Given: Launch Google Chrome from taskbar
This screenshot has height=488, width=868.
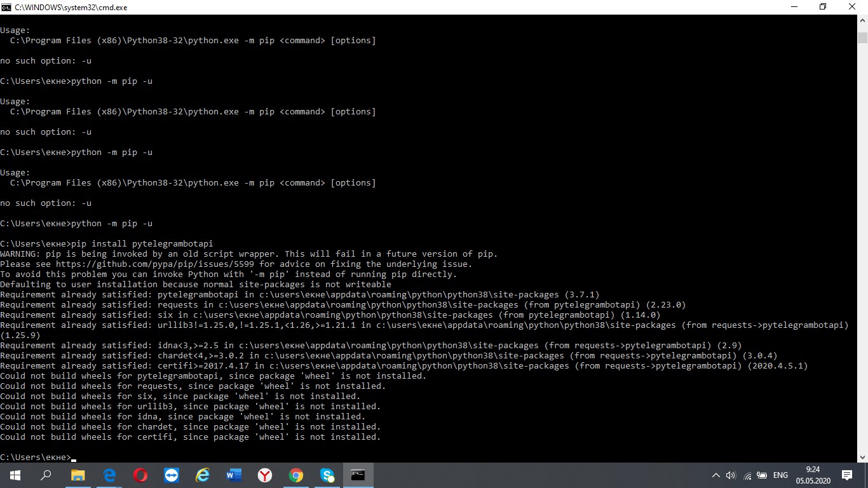Looking at the screenshot, I should coord(295,475).
